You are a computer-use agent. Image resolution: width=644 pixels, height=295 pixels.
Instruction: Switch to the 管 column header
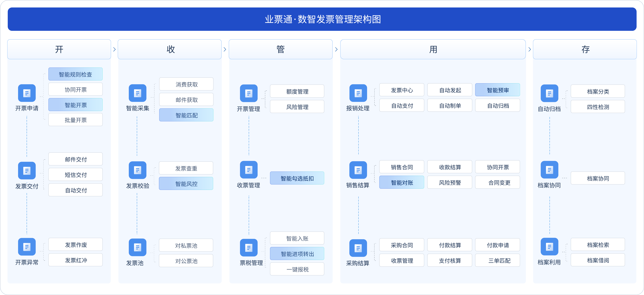coord(281,49)
